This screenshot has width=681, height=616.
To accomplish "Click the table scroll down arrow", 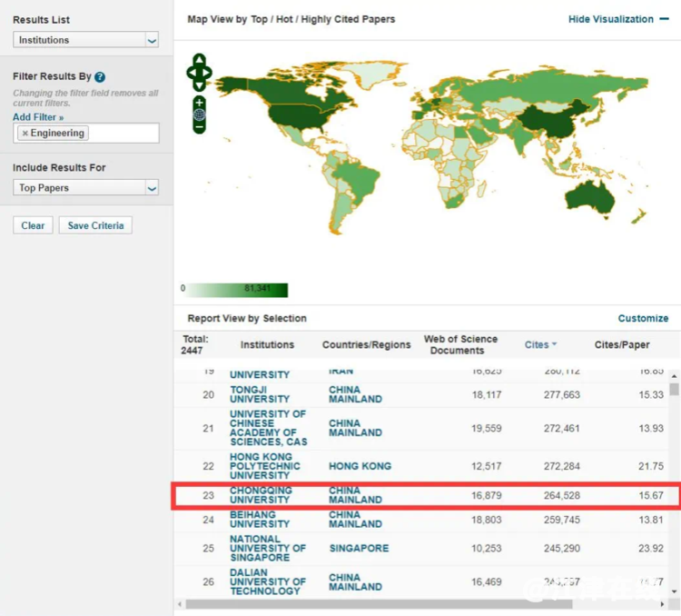I will click(674, 591).
